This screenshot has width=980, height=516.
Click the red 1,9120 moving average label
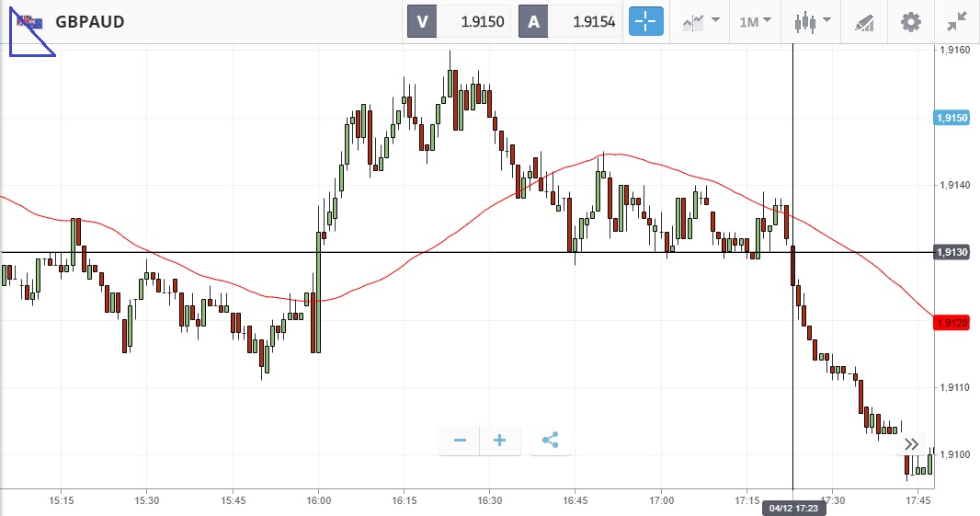pos(950,323)
